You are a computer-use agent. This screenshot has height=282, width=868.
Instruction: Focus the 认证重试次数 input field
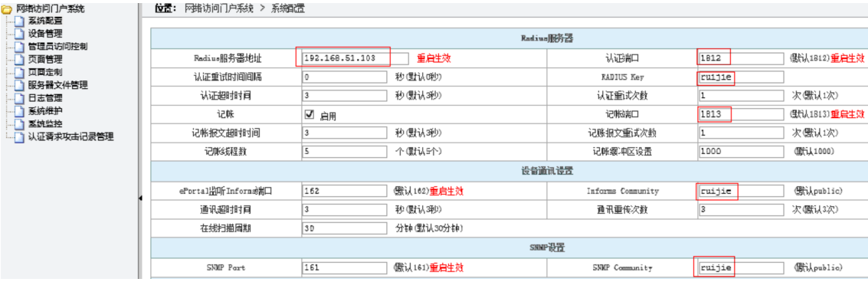tap(741, 95)
